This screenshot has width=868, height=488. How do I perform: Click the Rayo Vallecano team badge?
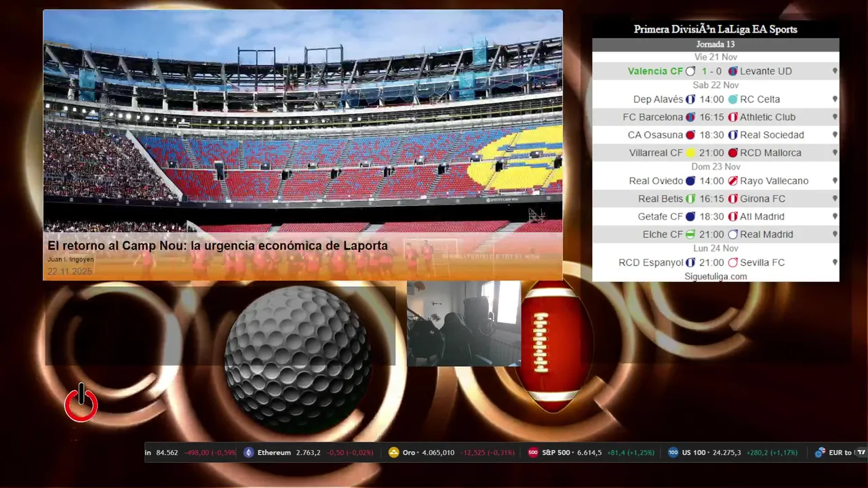pyautogui.click(x=733, y=181)
